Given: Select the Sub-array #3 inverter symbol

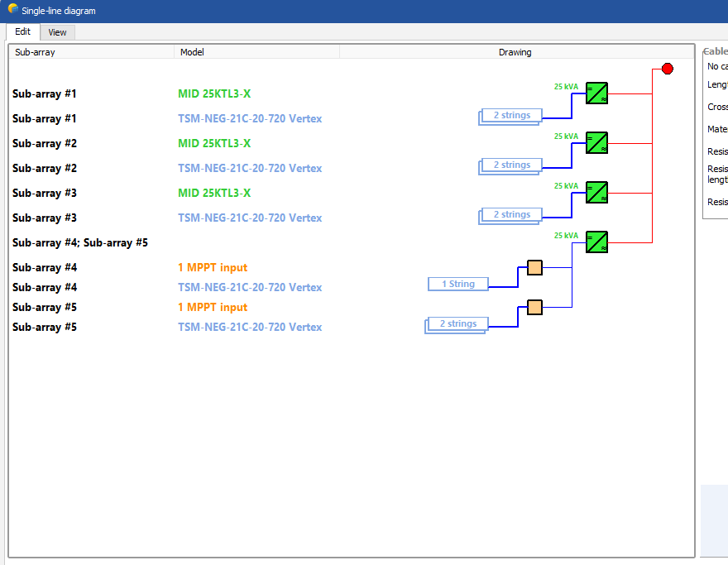Looking at the screenshot, I should [596, 193].
